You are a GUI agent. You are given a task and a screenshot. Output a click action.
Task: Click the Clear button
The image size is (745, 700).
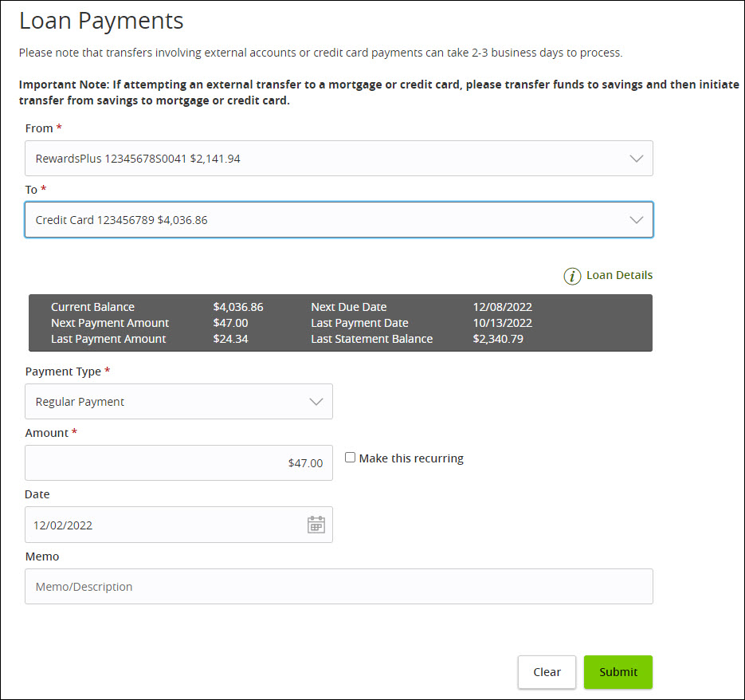[x=547, y=672]
